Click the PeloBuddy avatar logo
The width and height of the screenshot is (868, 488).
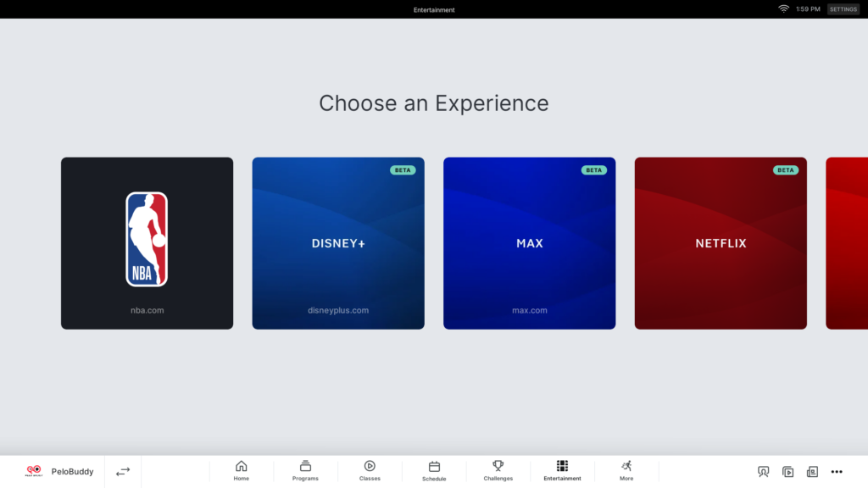34,471
